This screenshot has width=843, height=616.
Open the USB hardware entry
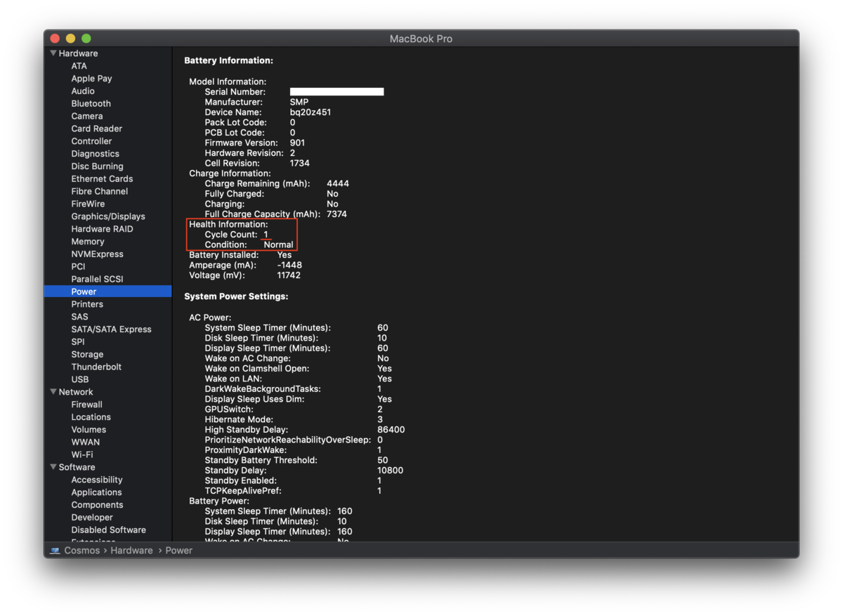[x=80, y=379]
